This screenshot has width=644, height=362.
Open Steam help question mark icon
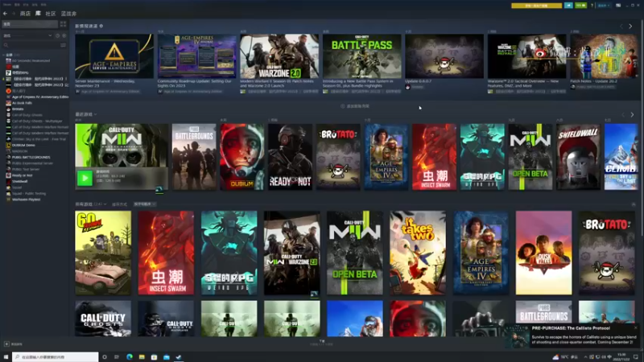click(592, 6)
